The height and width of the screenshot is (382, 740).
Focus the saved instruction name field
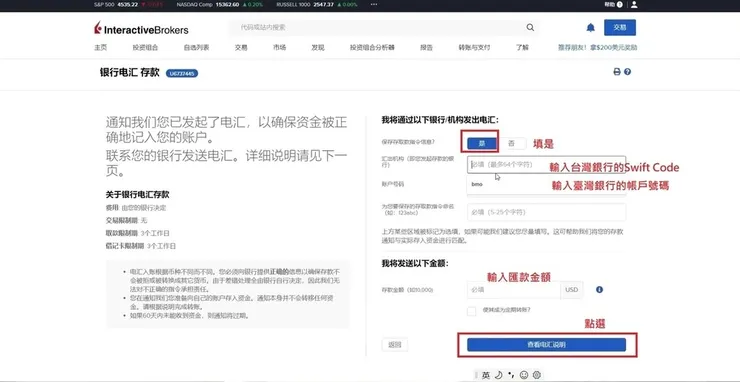(547, 212)
